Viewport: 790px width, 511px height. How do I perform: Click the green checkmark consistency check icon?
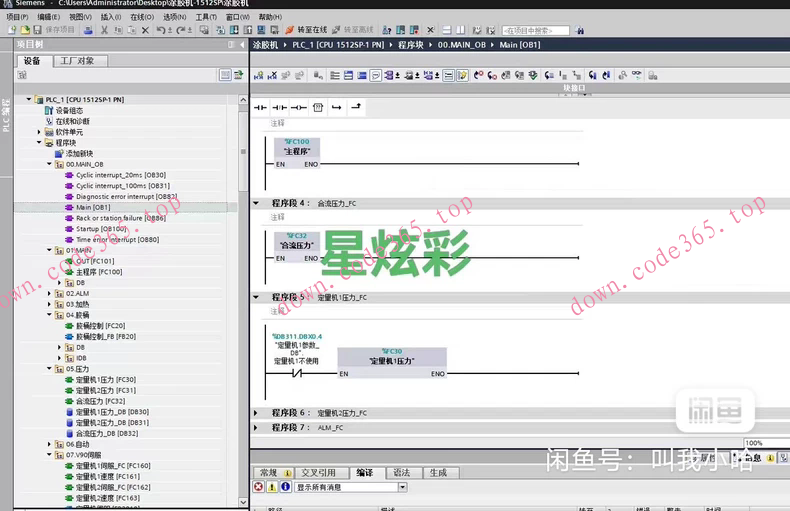533,76
